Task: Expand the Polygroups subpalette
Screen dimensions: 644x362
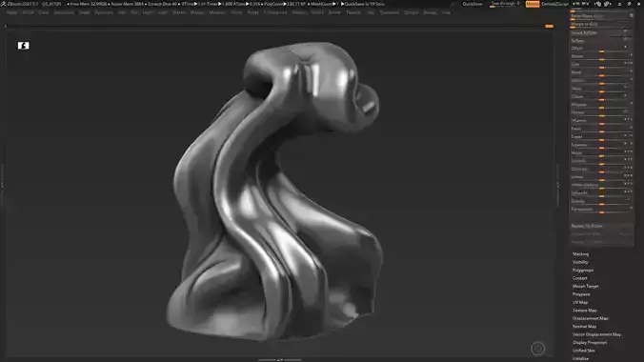Action: [583, 271]
